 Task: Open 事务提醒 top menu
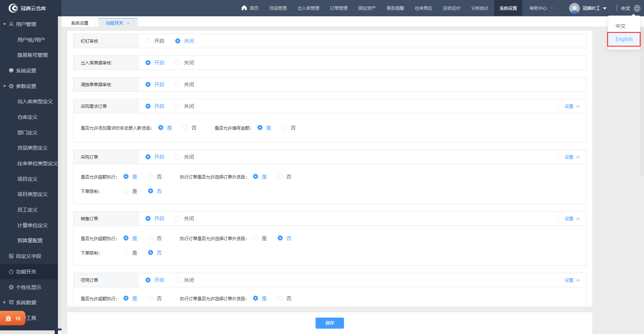[x=395, y=8]
